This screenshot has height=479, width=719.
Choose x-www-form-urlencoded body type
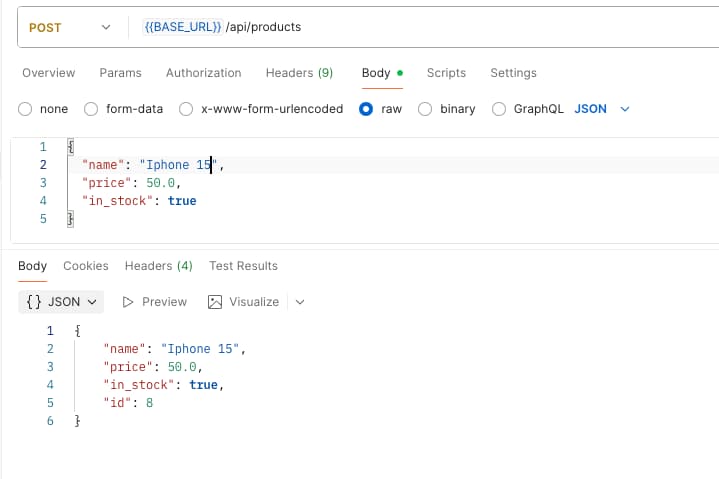pos(186,109)
